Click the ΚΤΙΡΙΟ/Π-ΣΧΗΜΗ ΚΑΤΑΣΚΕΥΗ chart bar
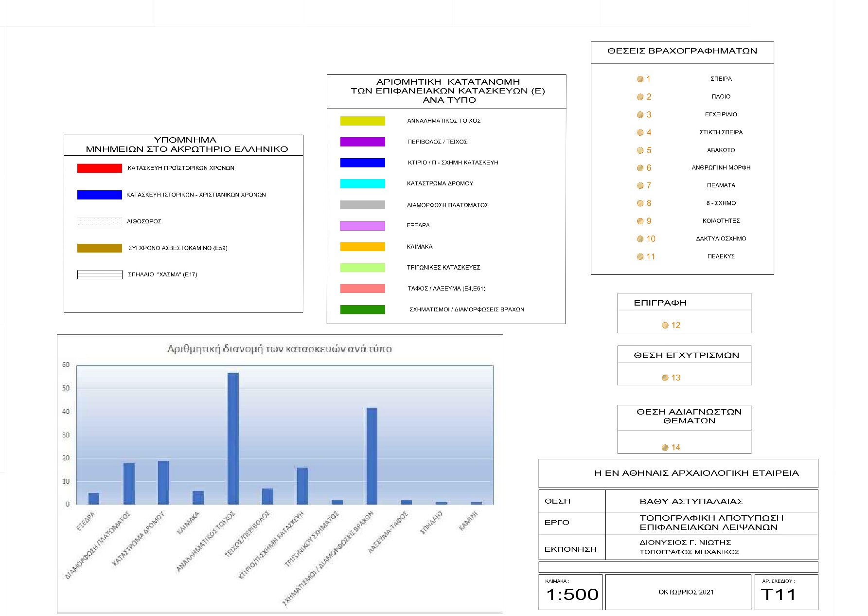The image size is (868, 616). click(x=302, y=486)
